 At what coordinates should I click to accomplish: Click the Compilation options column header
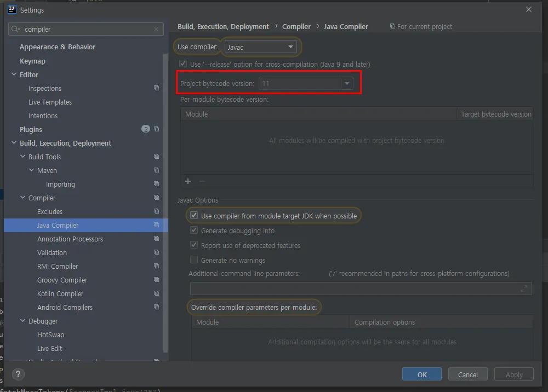(441, 322)
